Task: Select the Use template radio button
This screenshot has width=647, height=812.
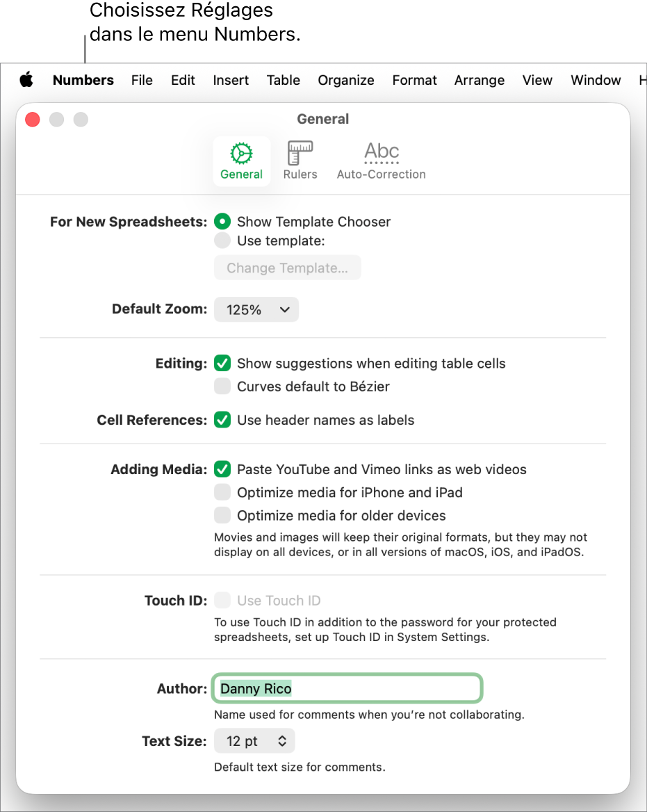Action: [222, 241]
